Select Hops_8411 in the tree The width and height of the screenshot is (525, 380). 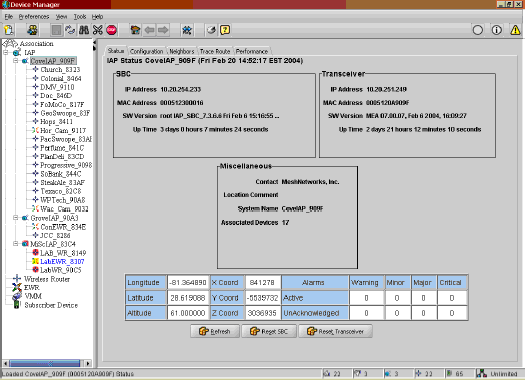[56, 122]
